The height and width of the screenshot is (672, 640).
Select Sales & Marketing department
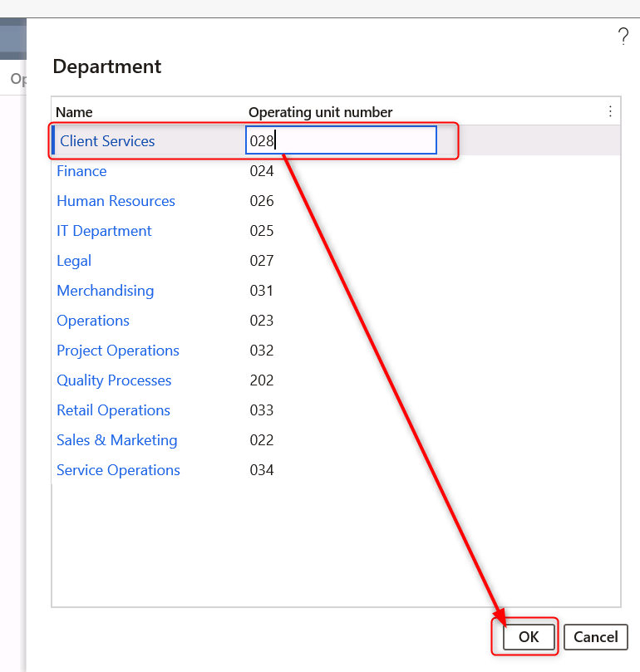tap(116, 440)
